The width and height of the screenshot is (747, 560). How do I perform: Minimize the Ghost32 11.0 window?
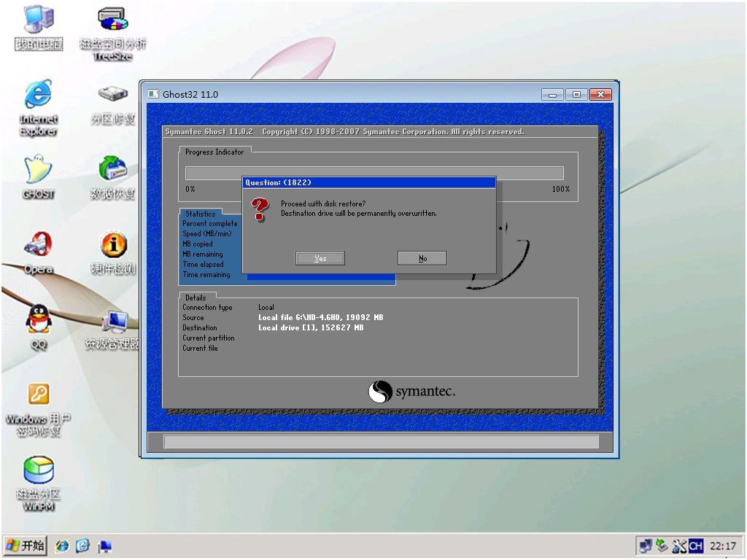[552, 94]
